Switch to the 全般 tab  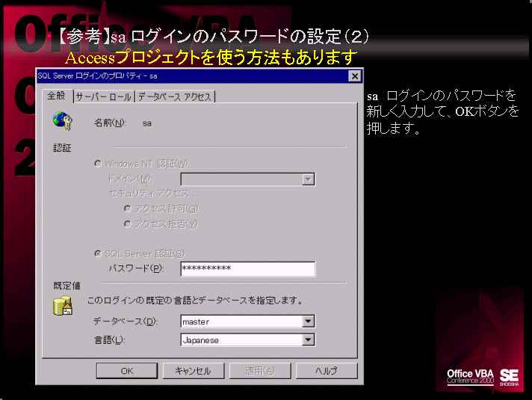[57, 96]
